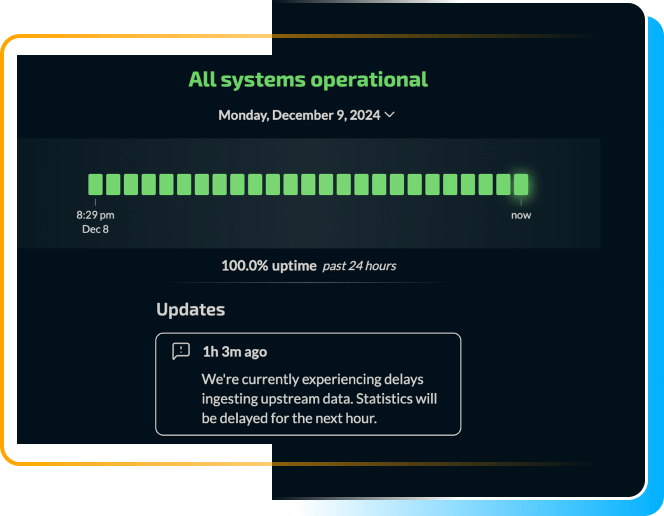
Task: Click the second uptime bar from the left
Action: (113, 184)
